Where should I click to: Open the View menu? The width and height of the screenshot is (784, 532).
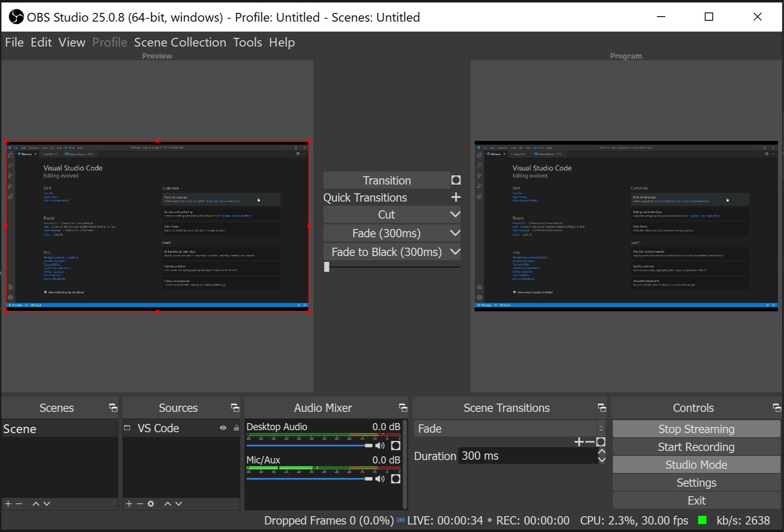click(72, 42)
